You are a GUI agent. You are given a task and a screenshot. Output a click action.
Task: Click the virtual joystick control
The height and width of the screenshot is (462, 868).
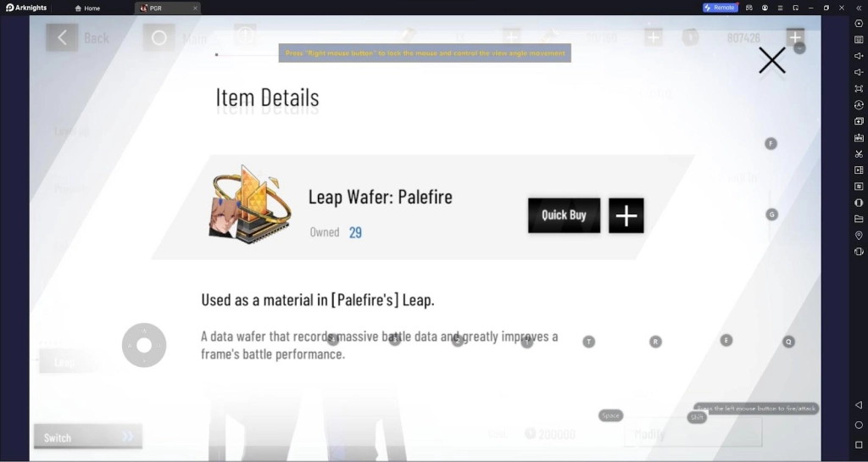(x=144, y=345)
